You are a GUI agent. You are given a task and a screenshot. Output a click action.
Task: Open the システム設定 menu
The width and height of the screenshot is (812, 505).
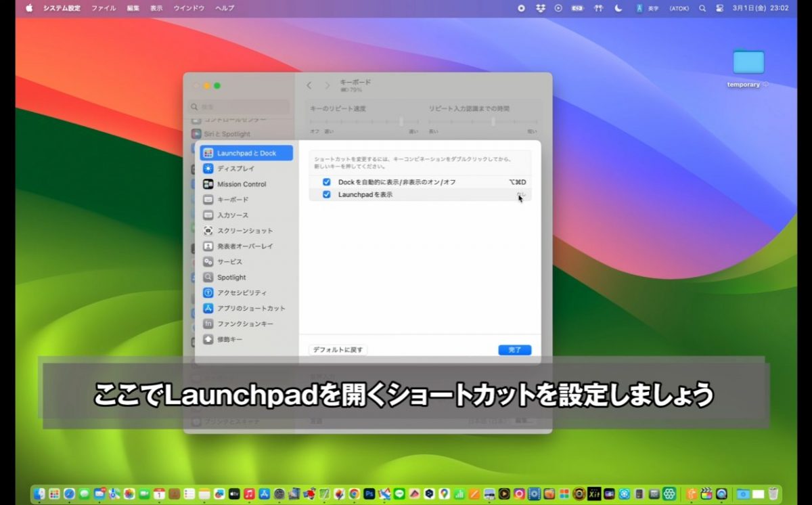(62, 8)
